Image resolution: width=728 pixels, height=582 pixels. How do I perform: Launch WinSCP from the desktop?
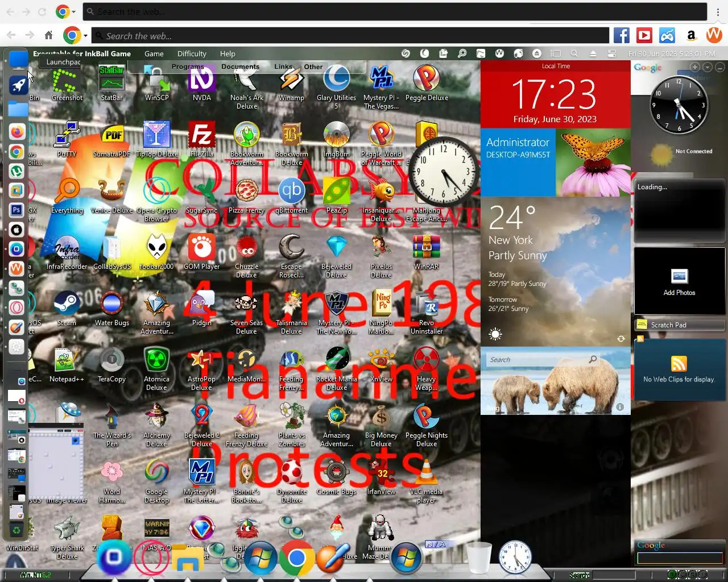pyautogui.click(x=156, y=83)
